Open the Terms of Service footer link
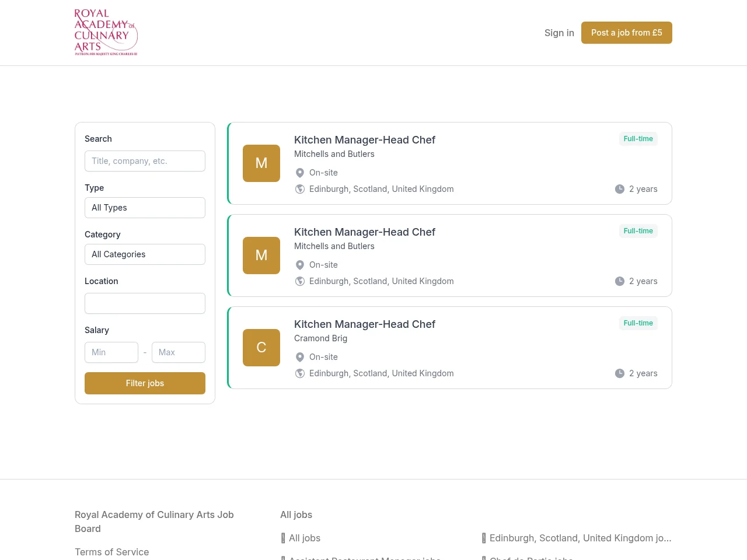Viewport: 747px width, 560px height. click(x=111, y=552)
